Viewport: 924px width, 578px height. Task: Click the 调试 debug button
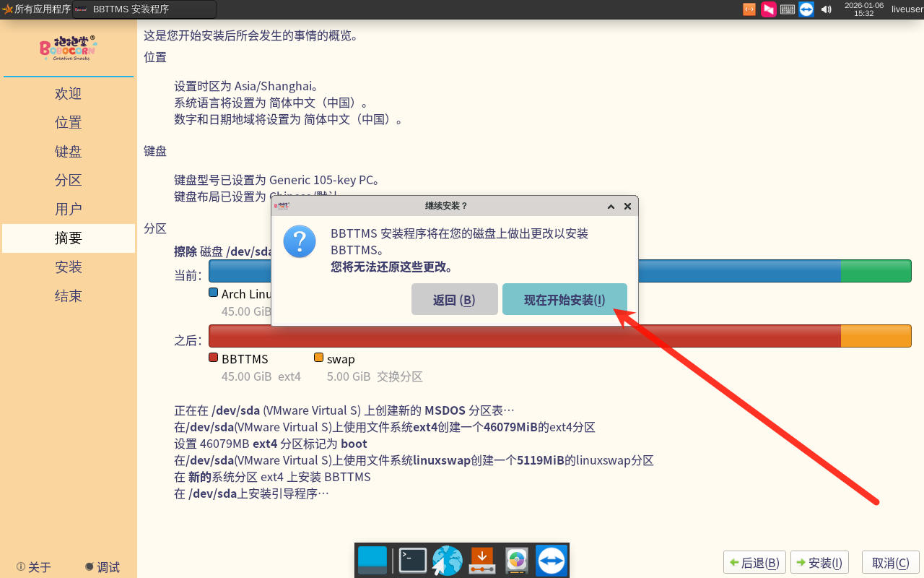pyautogui.click(x=102, y=567)
